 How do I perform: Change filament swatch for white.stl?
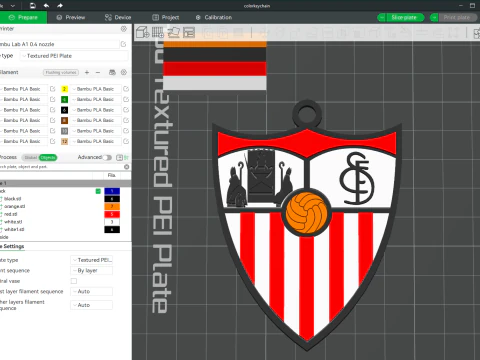tap(112, 222)
